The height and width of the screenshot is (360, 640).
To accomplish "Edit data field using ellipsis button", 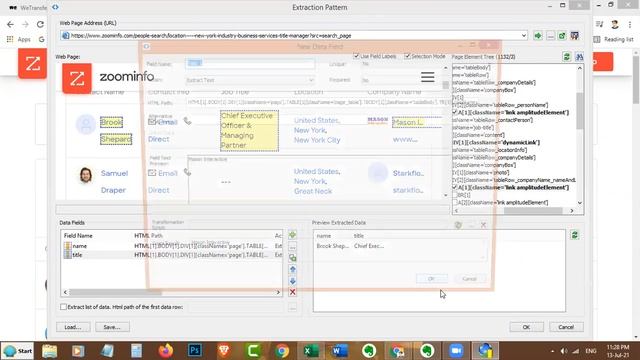I will 292,247.
